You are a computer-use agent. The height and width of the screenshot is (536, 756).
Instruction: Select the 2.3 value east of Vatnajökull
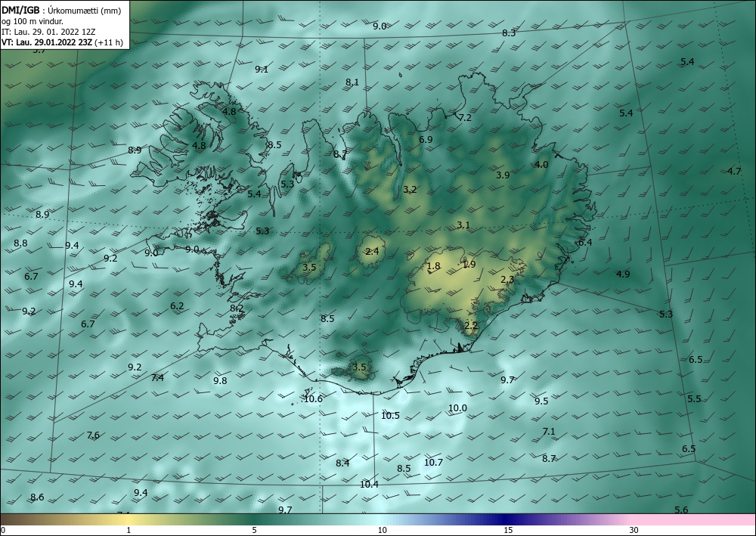[507, 280]
